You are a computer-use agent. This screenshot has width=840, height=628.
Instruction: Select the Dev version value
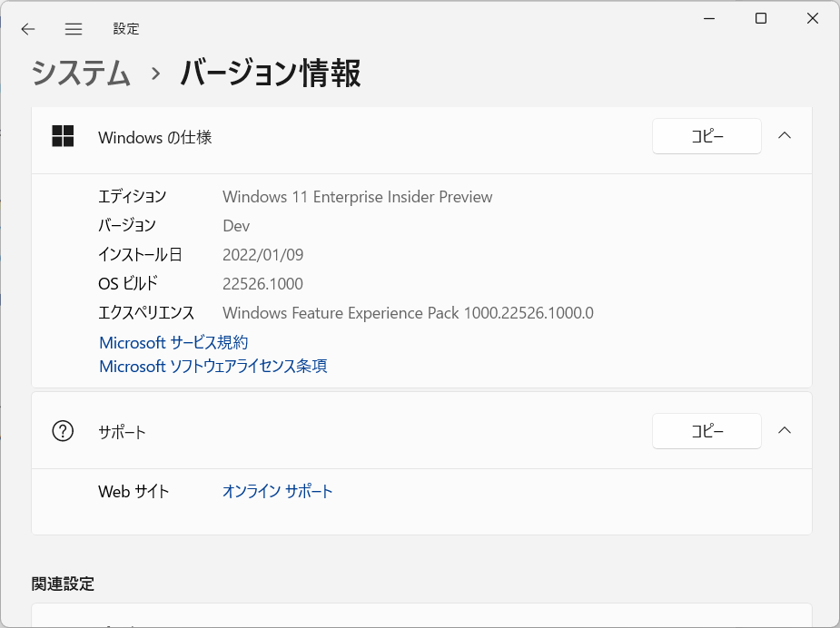click(x=236, y=226)
